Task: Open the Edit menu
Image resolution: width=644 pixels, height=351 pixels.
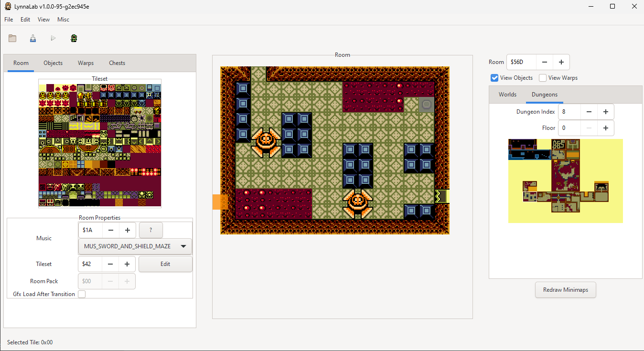Action: (x=25, y=20)
